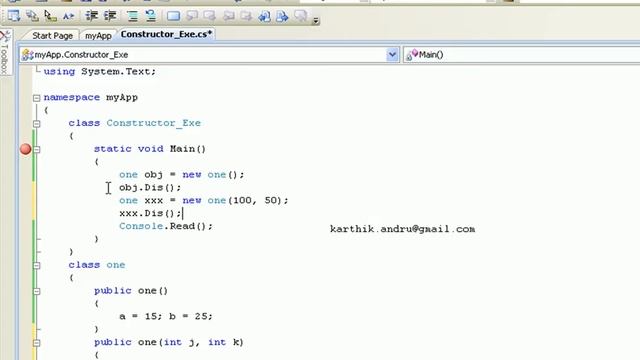
Task: Move to previous bookmark in current folder
Action: [x=228, y=16]
